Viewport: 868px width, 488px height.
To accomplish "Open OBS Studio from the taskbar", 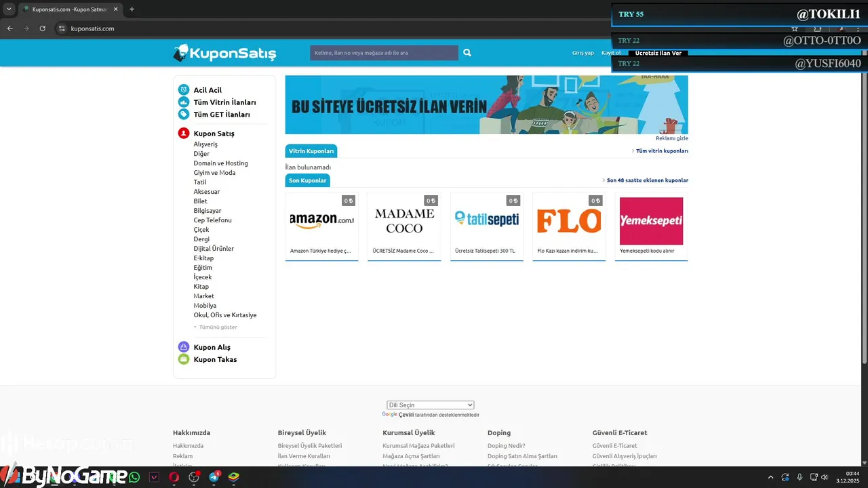I will [x=194, y=477].
